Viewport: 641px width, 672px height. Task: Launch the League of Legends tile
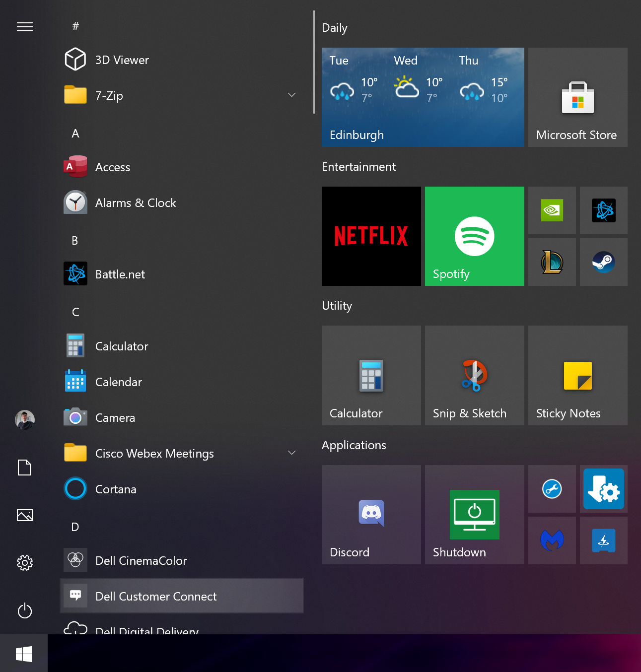[552, 262]
